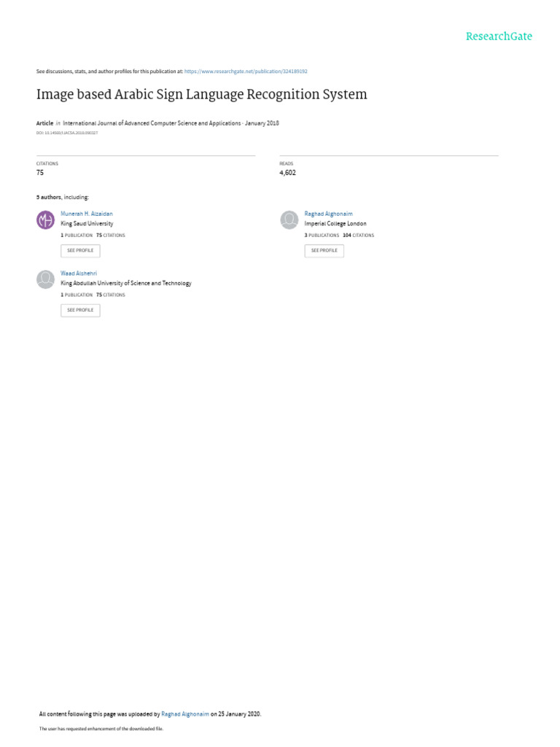The height and width of the screenshot is (747, 560).
Task: Click See Profile button under Waad Alshehri
Action: 80,310
